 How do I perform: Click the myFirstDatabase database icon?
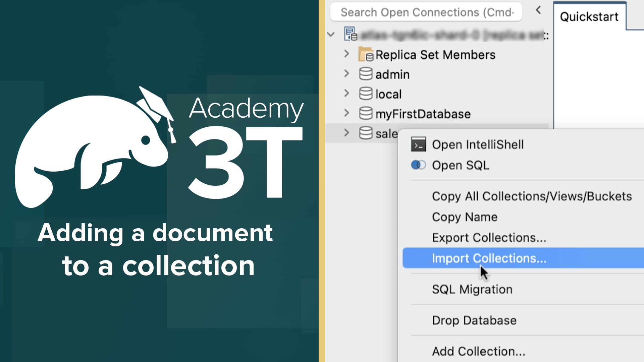tap(366, 113)
